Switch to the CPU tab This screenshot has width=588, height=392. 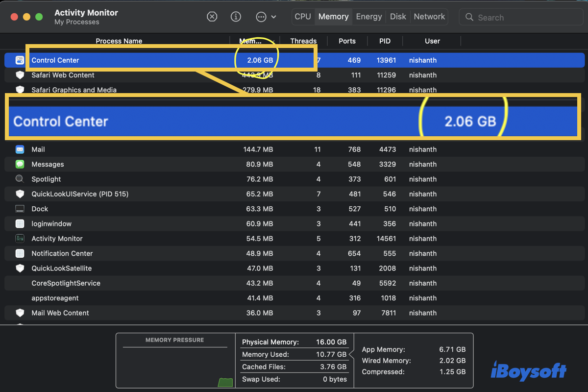tap(303, 17)
